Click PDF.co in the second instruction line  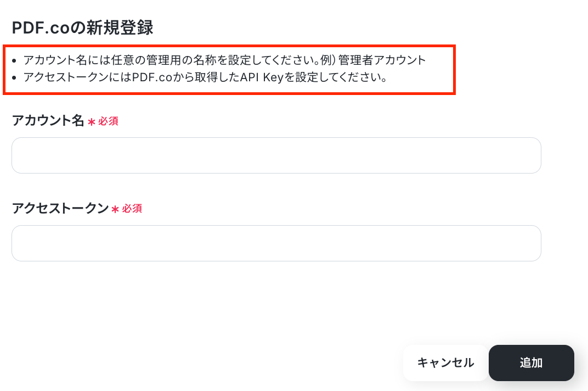152,77
